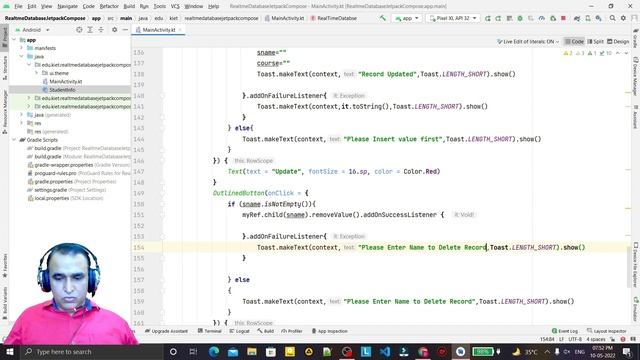Click Apply Code Changes icon
The image size is (640, 360).
tap(509, 18)
